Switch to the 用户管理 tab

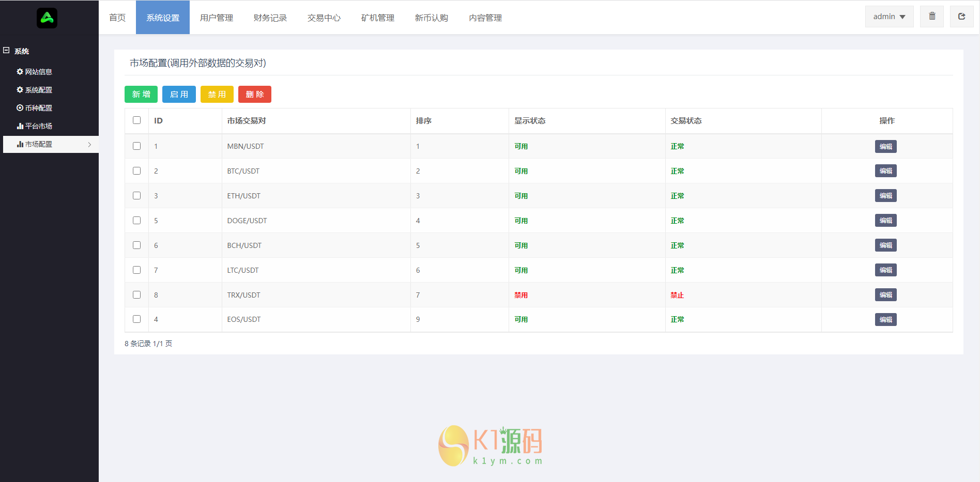[x=216, y=18]
